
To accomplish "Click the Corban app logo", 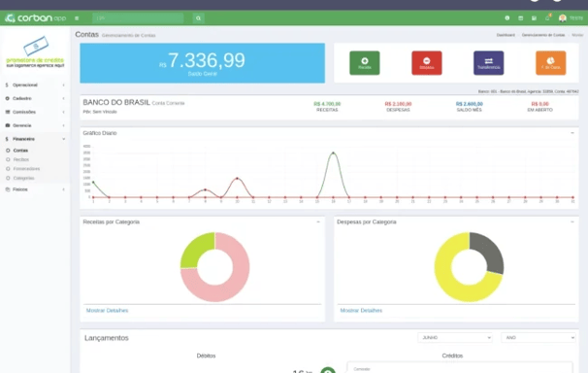I will click(x=35, y=18).
